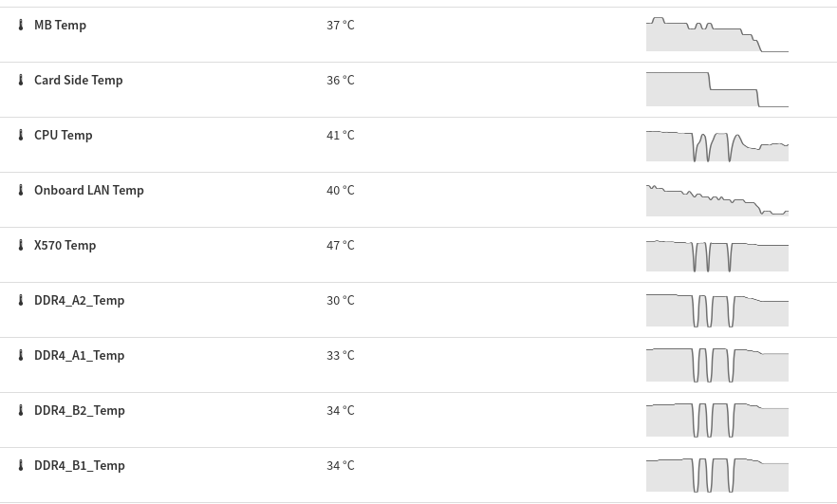
Task: Open the Card Side Temp history graph
Action: pyautogui.click(x=716, y=89)
